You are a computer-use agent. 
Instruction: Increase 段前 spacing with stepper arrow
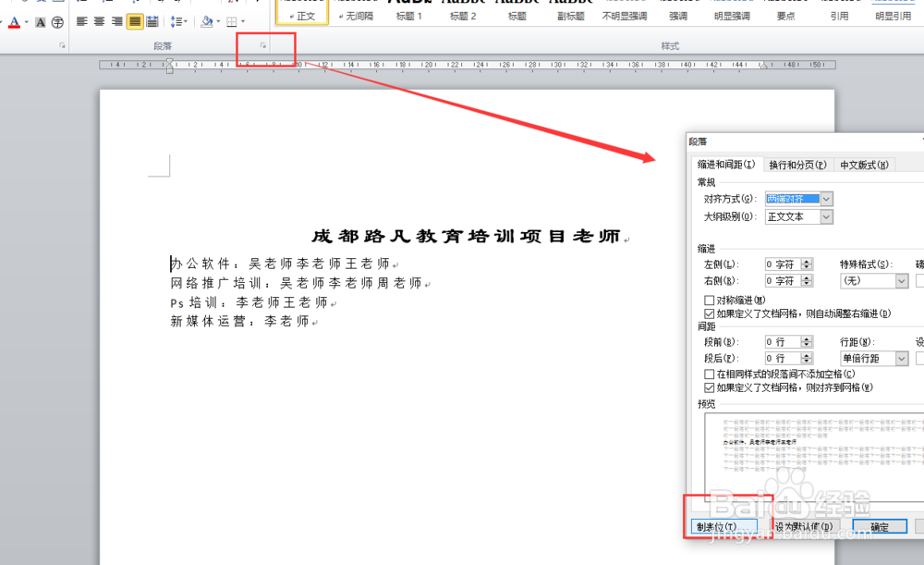click(808, 338)
